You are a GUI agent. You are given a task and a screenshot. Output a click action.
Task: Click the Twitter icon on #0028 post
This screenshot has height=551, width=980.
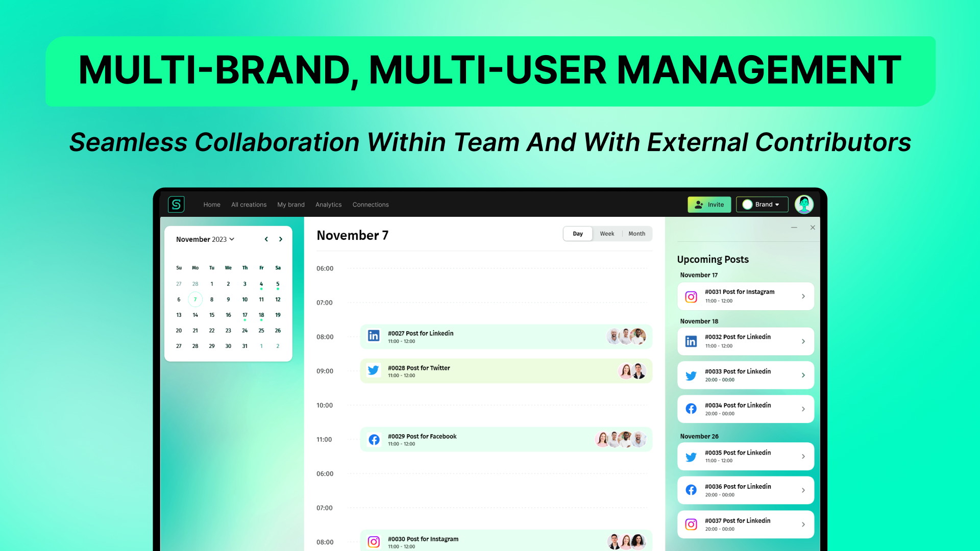[374, 371]
